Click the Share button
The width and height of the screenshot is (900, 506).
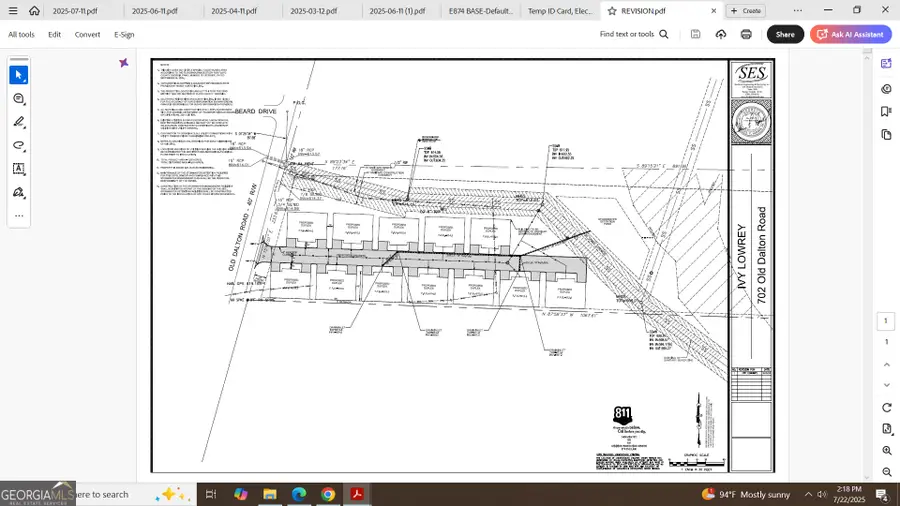pyautogui.click(x=785, y=34)
